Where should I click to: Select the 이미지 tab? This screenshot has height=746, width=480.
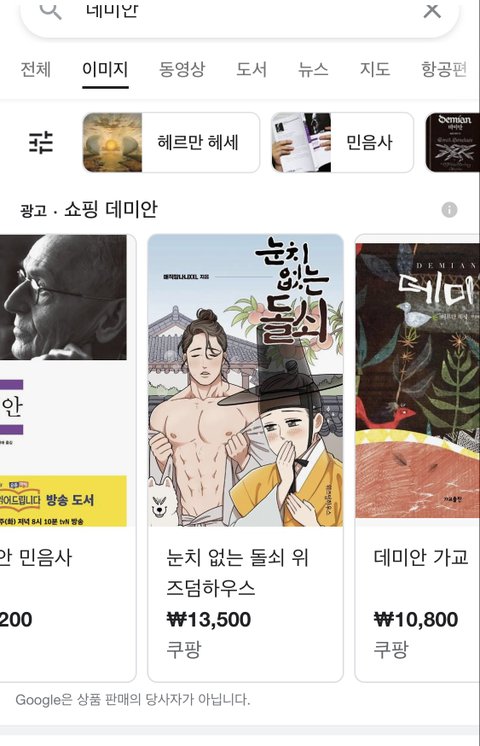point(105,69)
